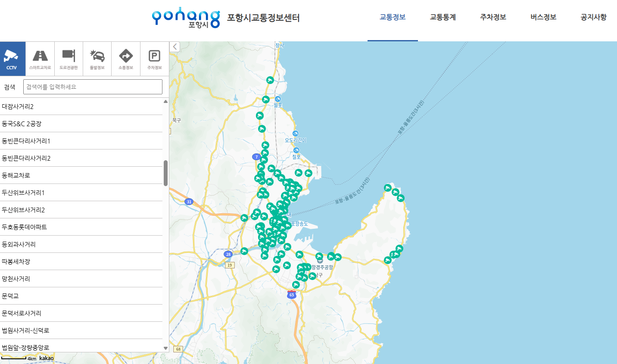Viewport: 617px width, 364px height.
Task: Open the 버스정보 menu
Action: [543, 17]
